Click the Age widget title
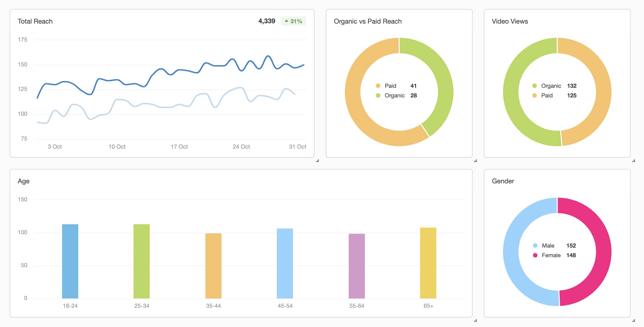The height and width of the screenshot is (327, 644). pos(24,181)
